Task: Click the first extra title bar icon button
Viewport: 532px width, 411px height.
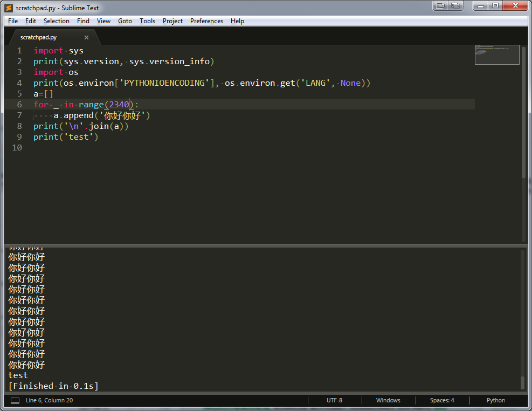Action: tap(440, 5)
